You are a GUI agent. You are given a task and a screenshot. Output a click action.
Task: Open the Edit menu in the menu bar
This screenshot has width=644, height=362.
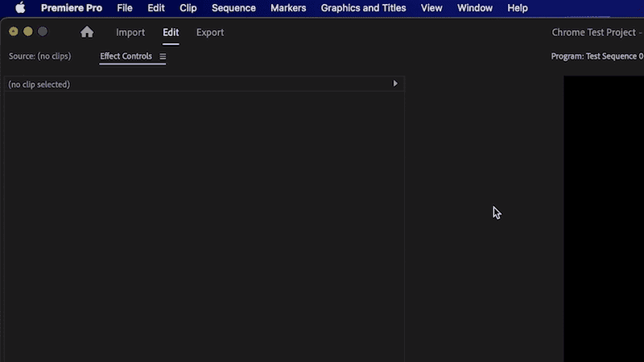[x=156, y=8]
